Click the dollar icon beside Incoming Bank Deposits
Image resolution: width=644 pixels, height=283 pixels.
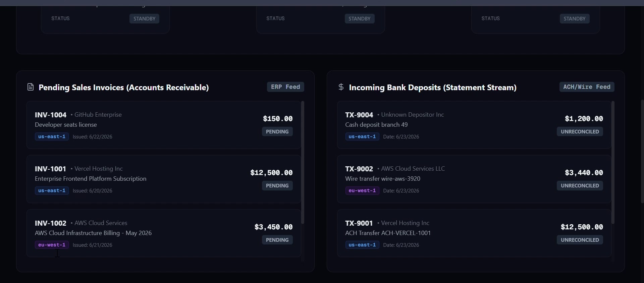341,87
